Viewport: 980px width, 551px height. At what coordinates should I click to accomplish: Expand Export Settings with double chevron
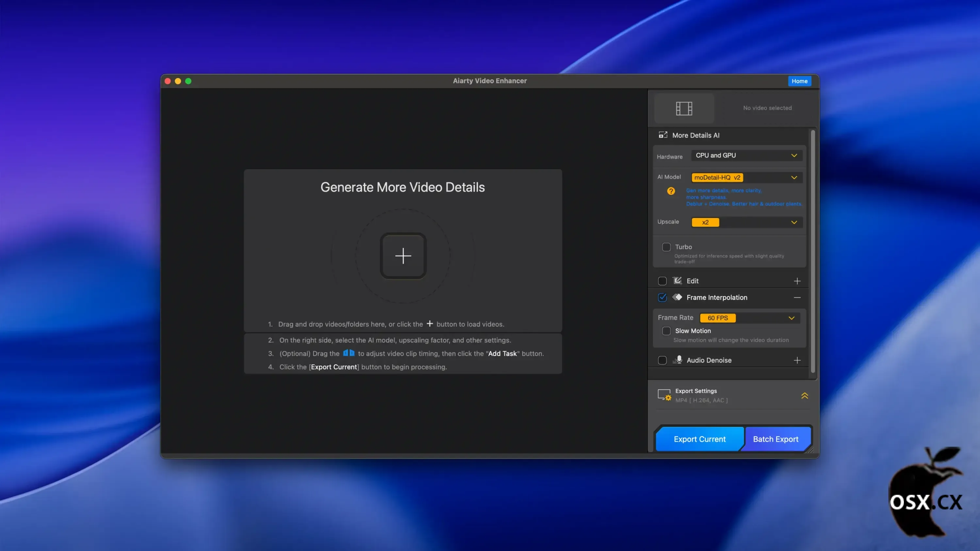point(804,396)
